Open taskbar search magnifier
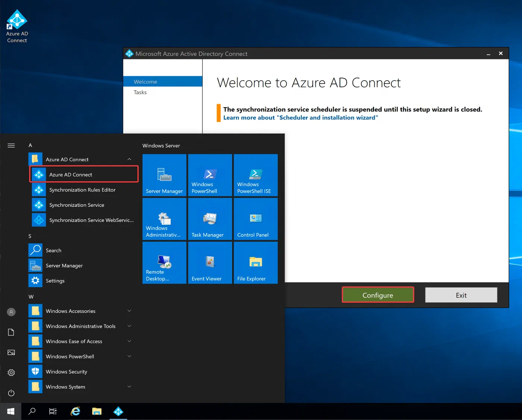Image resolution: width=522 pixels, height=420 pixels. (x=32, y=411)
